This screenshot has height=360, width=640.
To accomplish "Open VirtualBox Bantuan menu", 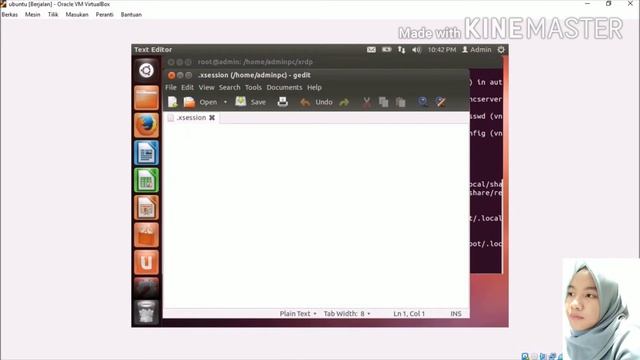I will [x=131, y=14].
